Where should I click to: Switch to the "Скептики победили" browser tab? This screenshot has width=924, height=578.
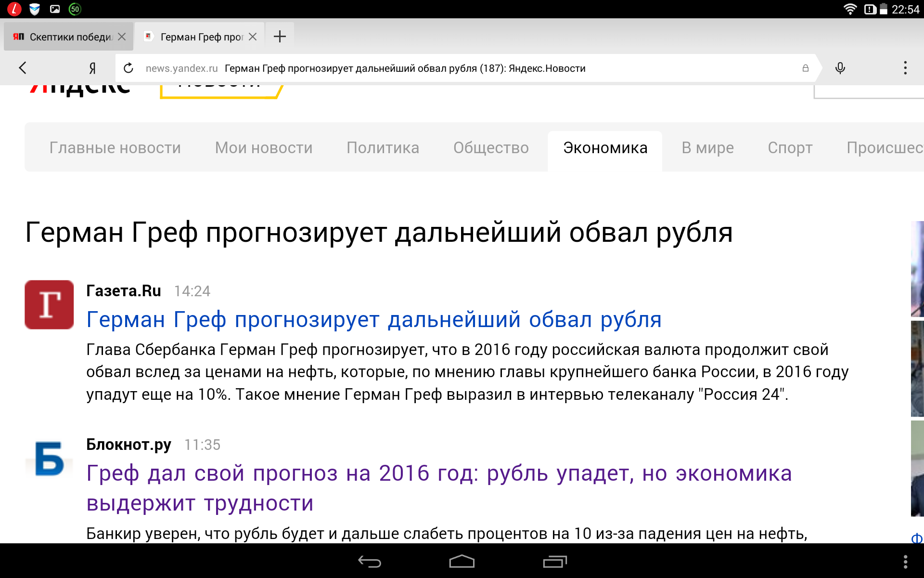[68, 37]
